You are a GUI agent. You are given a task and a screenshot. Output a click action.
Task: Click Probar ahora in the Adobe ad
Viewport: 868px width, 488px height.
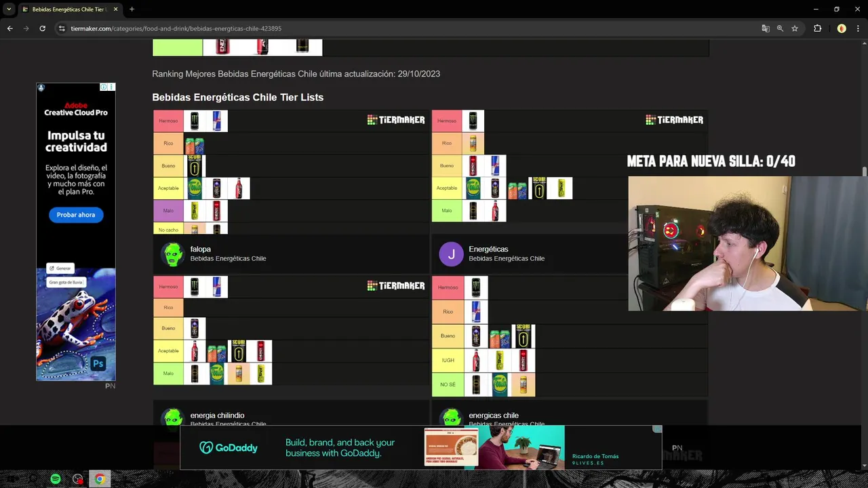76,215
